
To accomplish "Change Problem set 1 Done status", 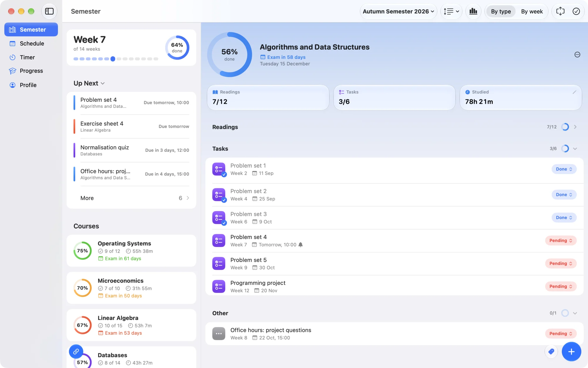I will click(564, 169).
